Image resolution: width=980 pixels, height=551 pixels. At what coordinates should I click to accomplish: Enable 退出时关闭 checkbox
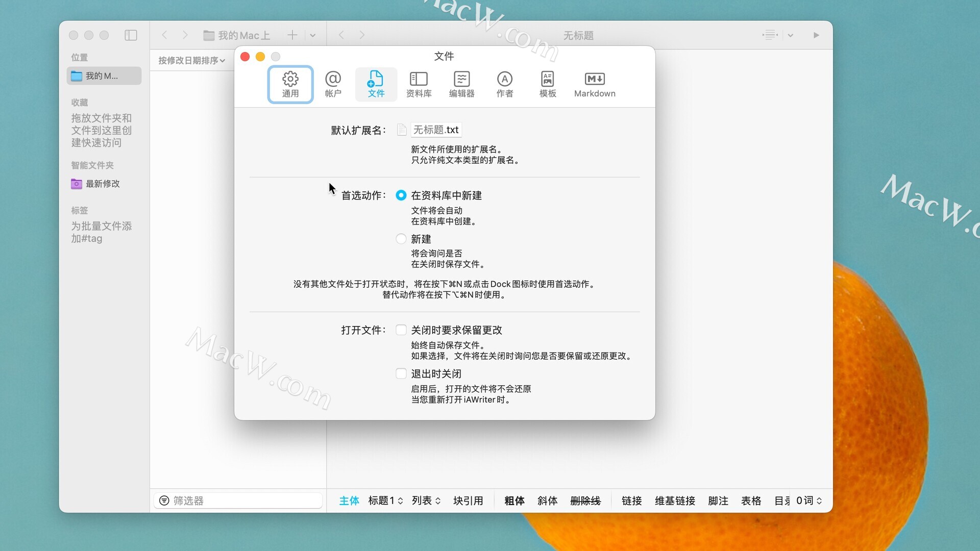(401, 373)
